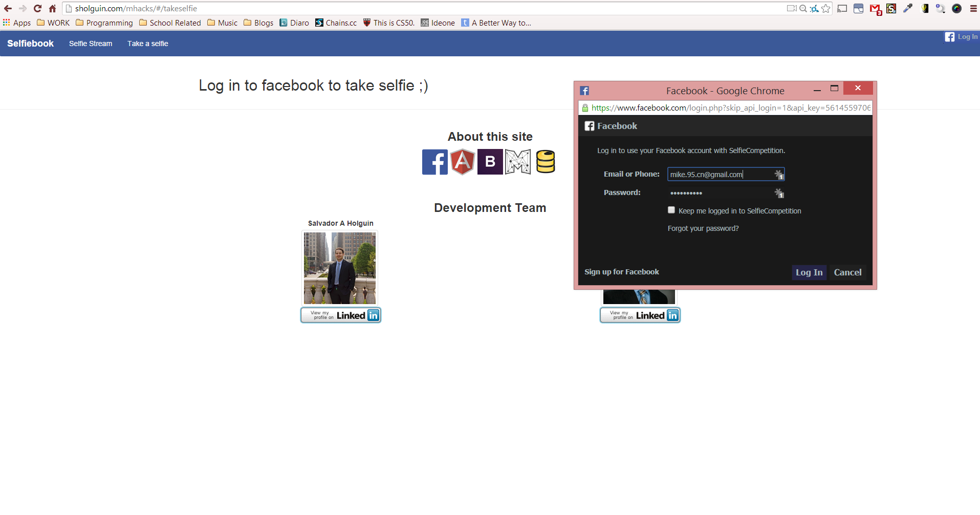
Task: Open the School Related bookmarks folder
Action: [170, 23]
